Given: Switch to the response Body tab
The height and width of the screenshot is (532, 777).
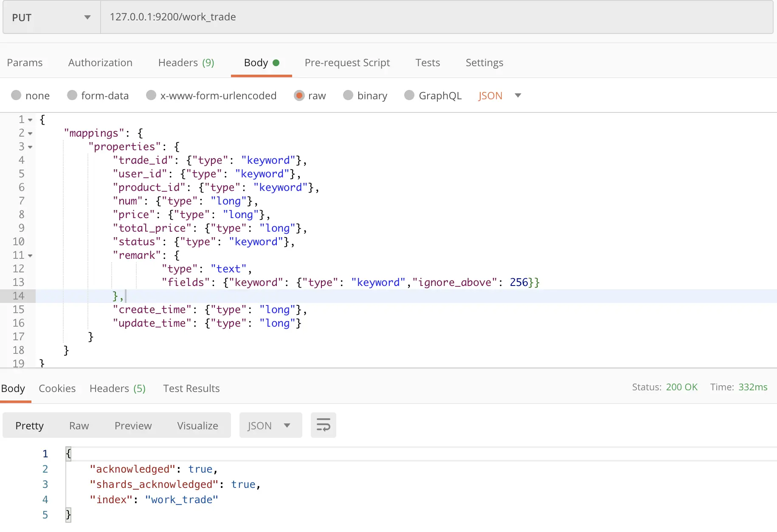Looking at the screenshot, I should point(13,389).
